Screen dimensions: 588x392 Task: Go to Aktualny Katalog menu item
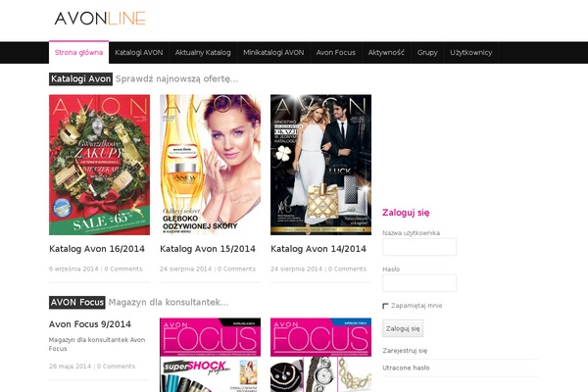(203, 53)
